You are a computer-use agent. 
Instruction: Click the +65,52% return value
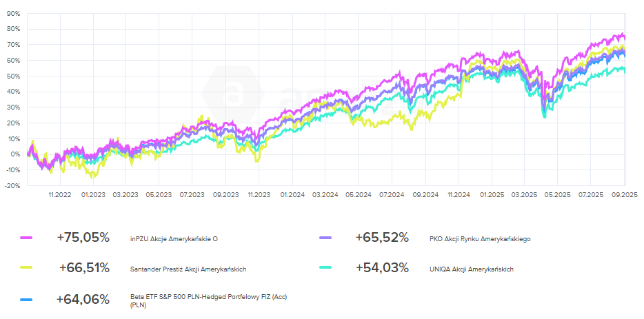point(381,238)
